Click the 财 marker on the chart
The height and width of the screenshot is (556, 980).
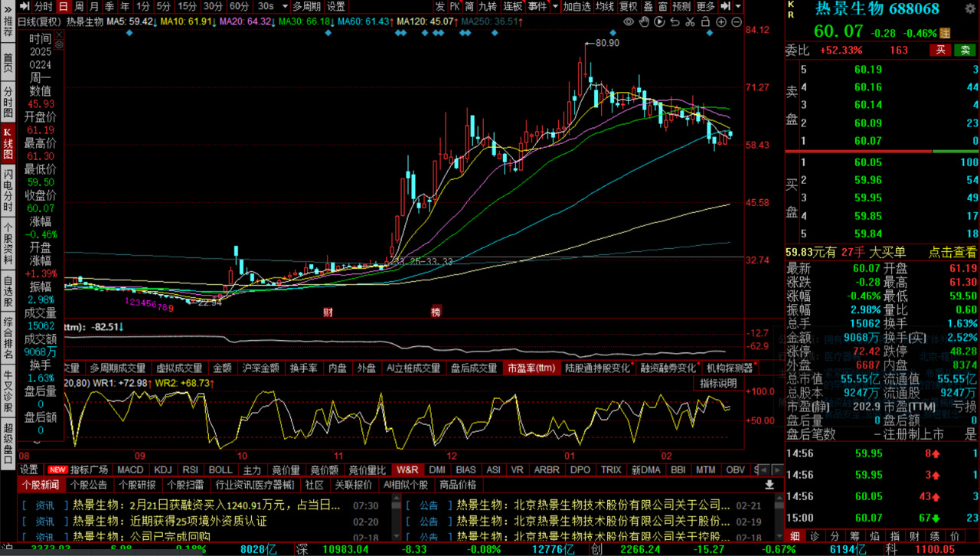(x=328, y=312)
